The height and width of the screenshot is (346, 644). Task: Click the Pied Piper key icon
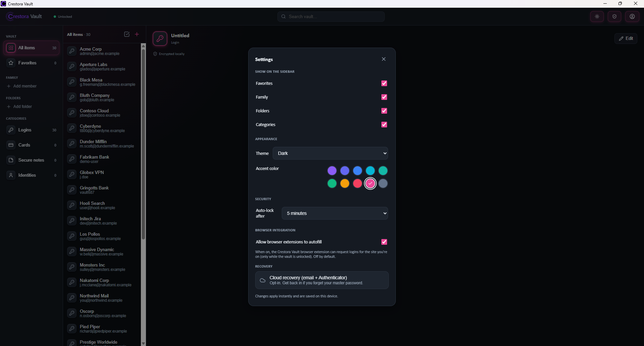click(x=72, y=329)
